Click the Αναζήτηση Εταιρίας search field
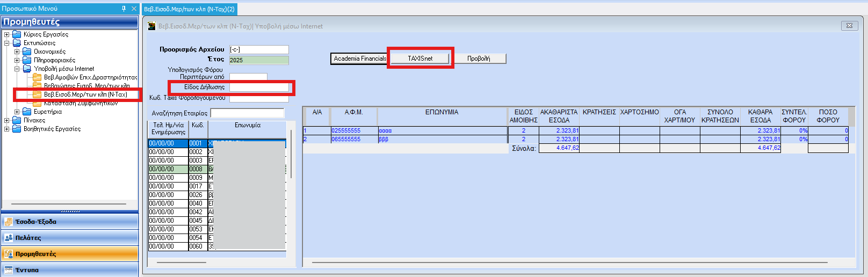Screen dimensions: 868x277 [x=247, y=113]
